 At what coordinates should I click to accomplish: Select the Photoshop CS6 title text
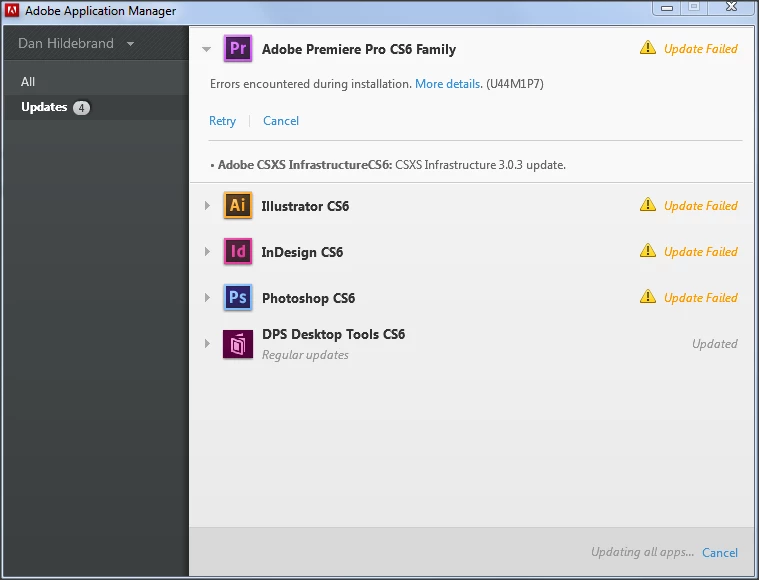308,298
